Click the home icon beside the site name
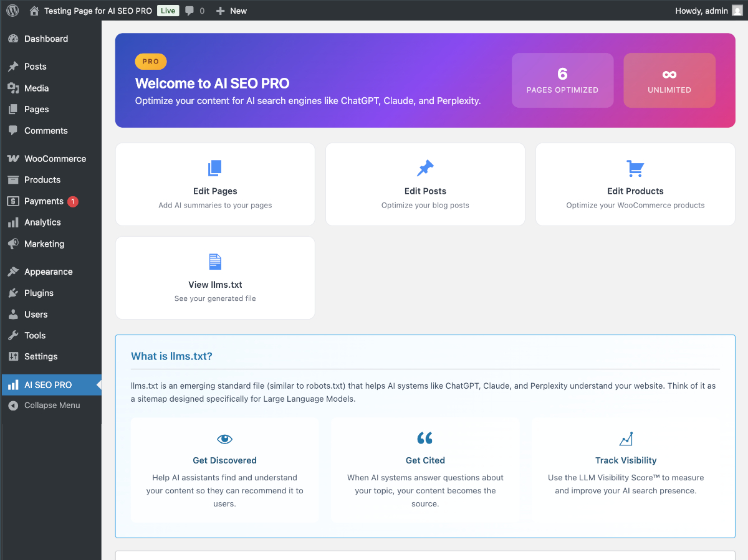This screenshot has height=560, width=748. coord(34,11)
